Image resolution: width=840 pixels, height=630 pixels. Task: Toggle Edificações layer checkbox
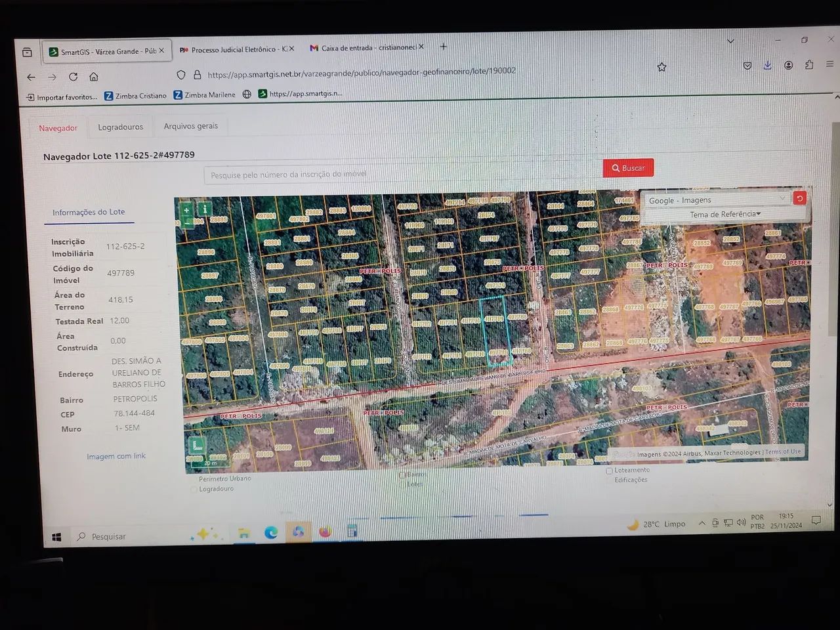[609, 480]
